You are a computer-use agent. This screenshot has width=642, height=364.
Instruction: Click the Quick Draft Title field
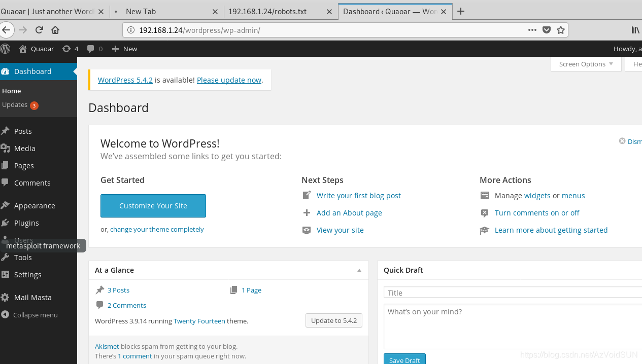point(513,293)
